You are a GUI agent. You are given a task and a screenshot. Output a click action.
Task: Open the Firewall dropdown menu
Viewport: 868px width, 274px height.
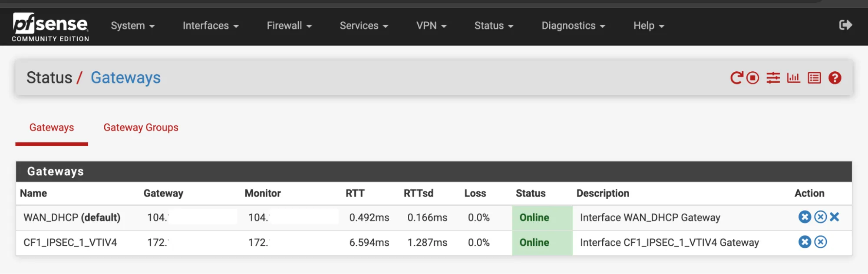pyautogui.click(x=288, y=26)
